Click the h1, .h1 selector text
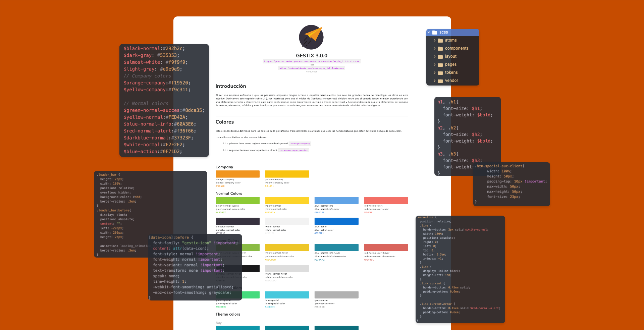644x330 pixels. coord(448,102)
